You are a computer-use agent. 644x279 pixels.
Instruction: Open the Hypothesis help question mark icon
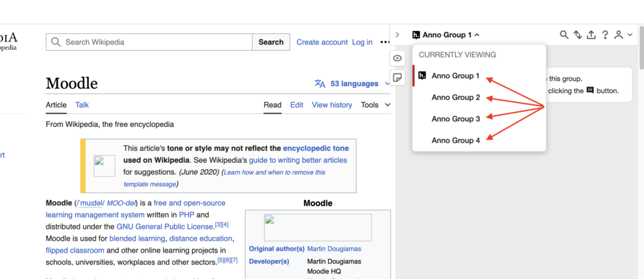605,35
